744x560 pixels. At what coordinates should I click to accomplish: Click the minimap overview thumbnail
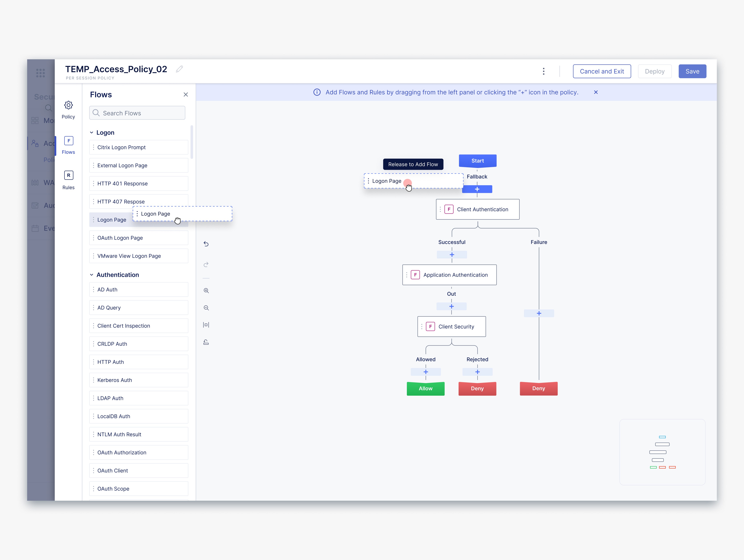pyautogui.click(x=662, y=452)
